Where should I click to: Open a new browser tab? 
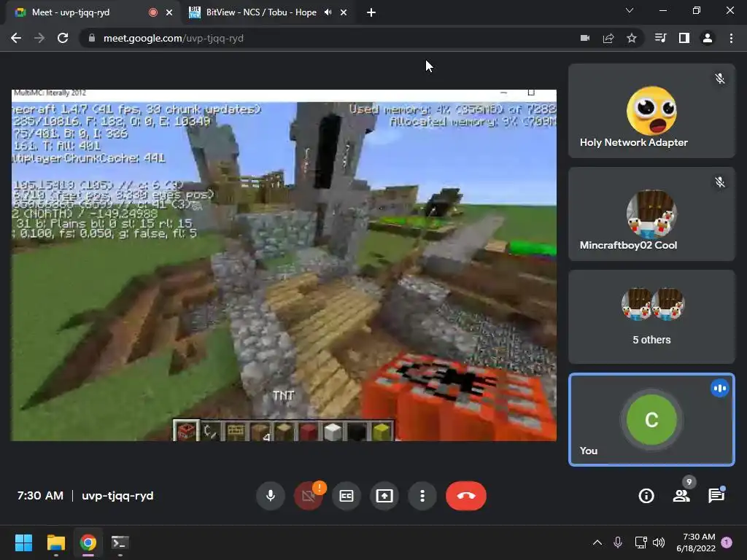pos(371,12)
